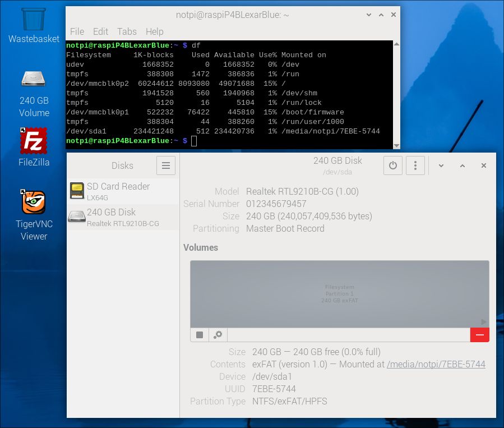Click the UUID value 7EBE-5744
Viewport: 504px width, 428px height.
pos(274,389)
